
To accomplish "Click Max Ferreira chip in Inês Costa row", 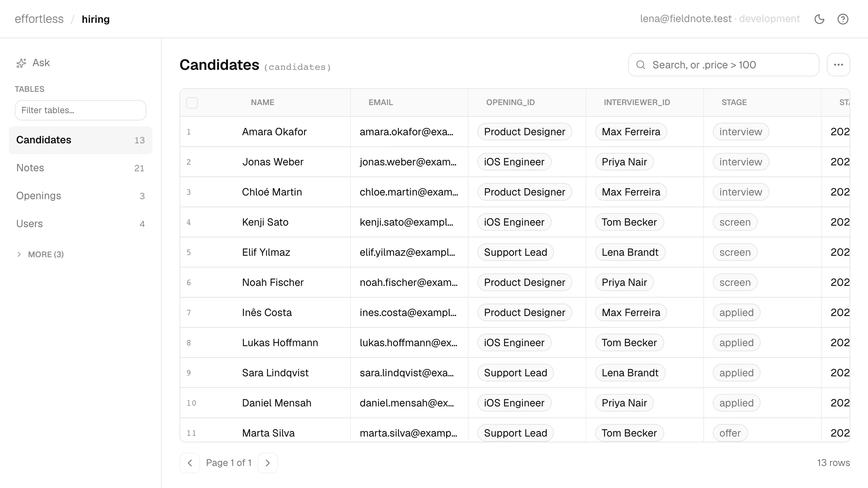I will pyautogui.click(x=631, y=313).
